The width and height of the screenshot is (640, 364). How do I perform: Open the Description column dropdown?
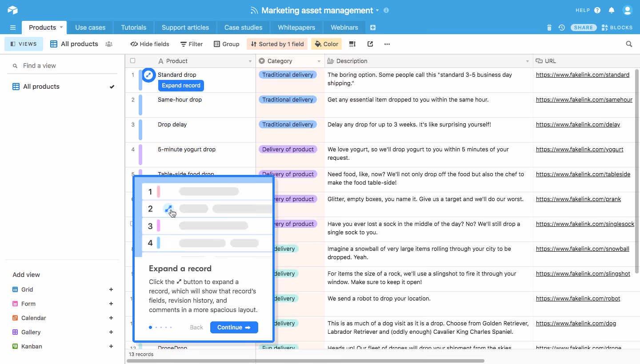[x=528, y=61]
